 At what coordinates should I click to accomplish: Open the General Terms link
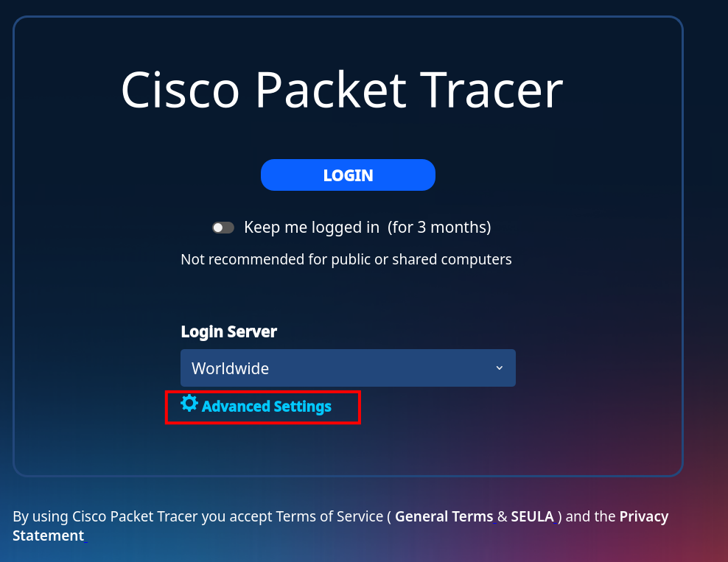pos(444,516)
